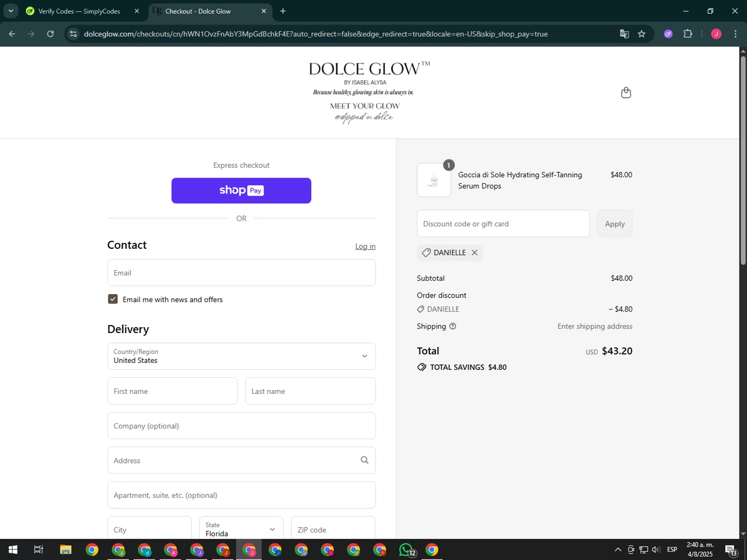Click the ESP language indicator
Image resolution: width=747 pixels, height=560 pixels.
(672, 550)
